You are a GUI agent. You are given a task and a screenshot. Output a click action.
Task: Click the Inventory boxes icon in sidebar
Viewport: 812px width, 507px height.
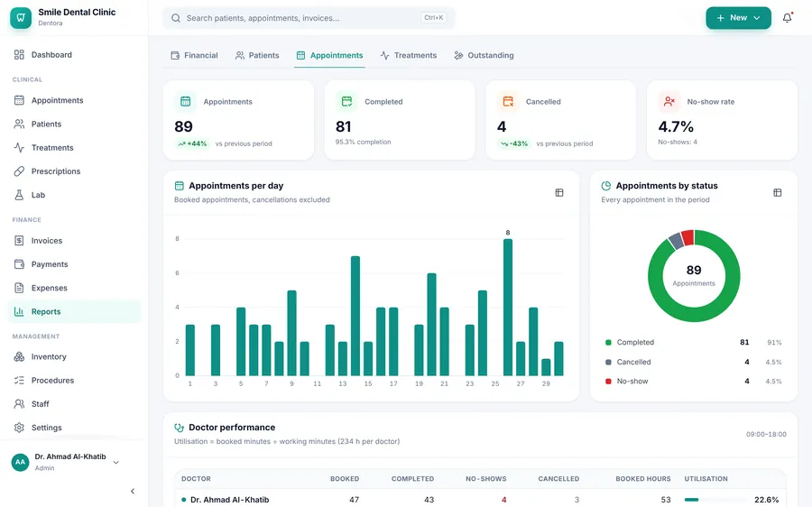(19, 356)
